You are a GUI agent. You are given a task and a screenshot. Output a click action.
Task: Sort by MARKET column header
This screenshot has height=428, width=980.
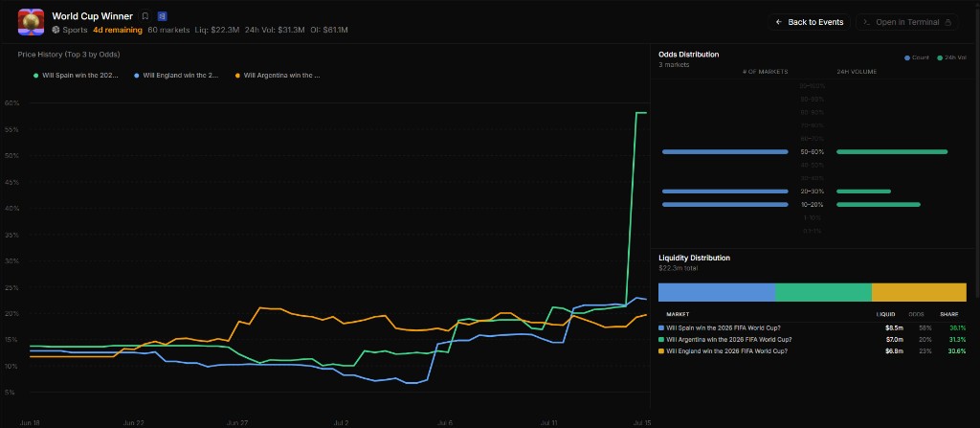point(678,315)
